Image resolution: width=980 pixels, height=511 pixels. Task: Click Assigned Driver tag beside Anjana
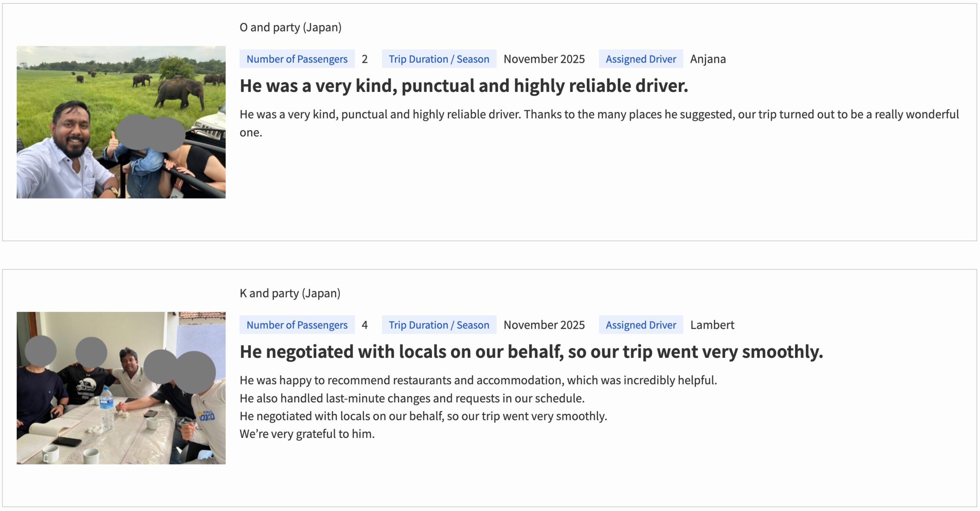640,59
